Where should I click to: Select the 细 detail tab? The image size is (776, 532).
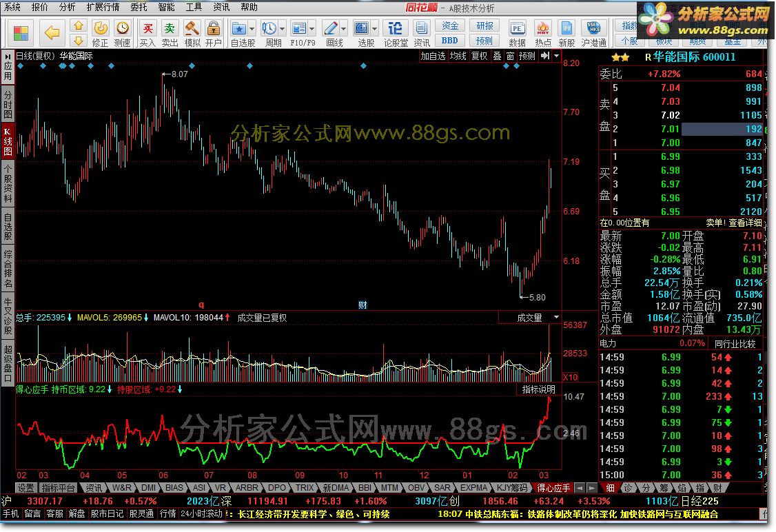click(x=610, y=488)
